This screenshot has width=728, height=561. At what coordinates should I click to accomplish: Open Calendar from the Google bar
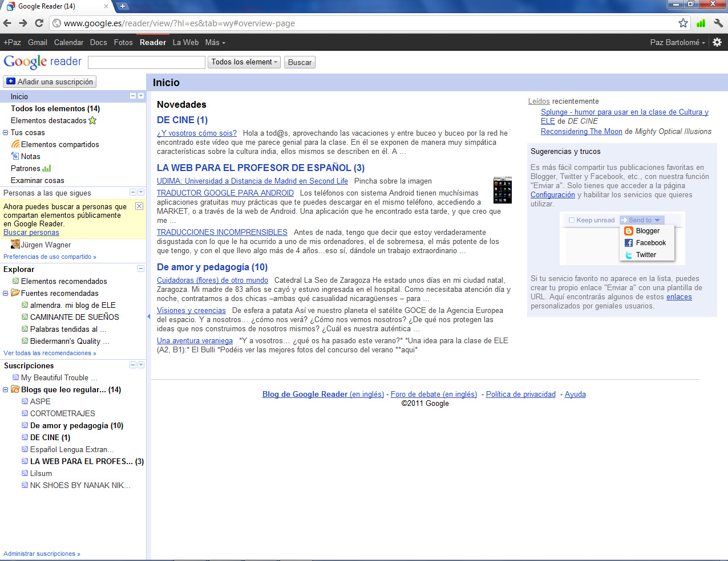(68, 42)
